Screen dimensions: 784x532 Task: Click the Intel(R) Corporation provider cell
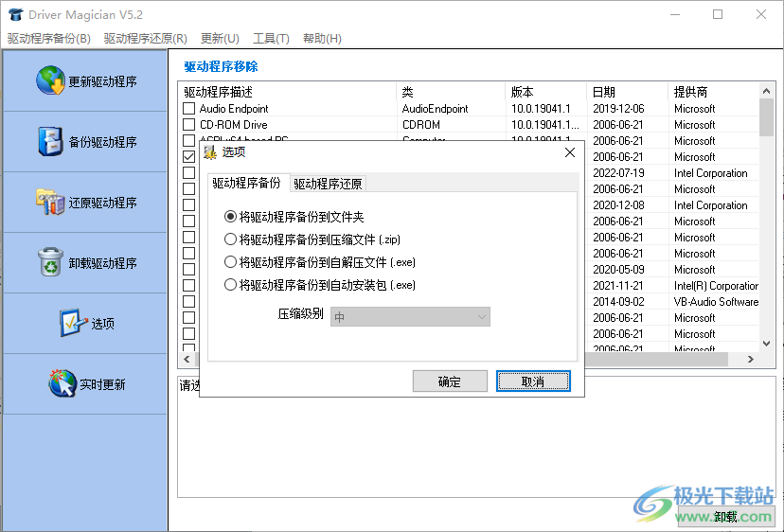click(716, 286)
